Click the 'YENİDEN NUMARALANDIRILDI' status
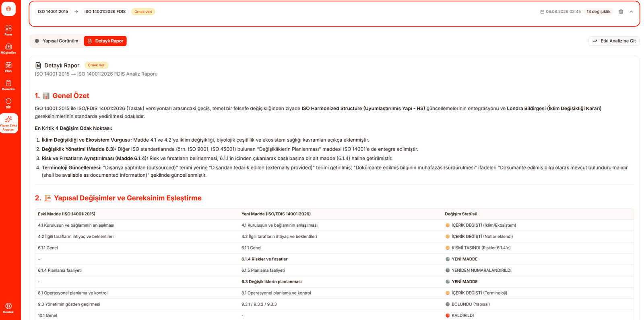 478,270
